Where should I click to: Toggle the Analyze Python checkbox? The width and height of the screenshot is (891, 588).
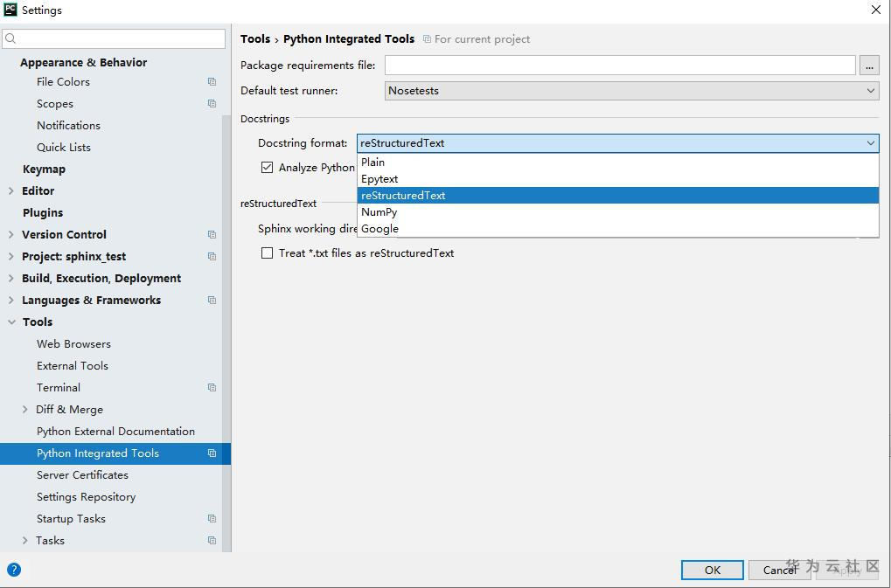(268, 168)
